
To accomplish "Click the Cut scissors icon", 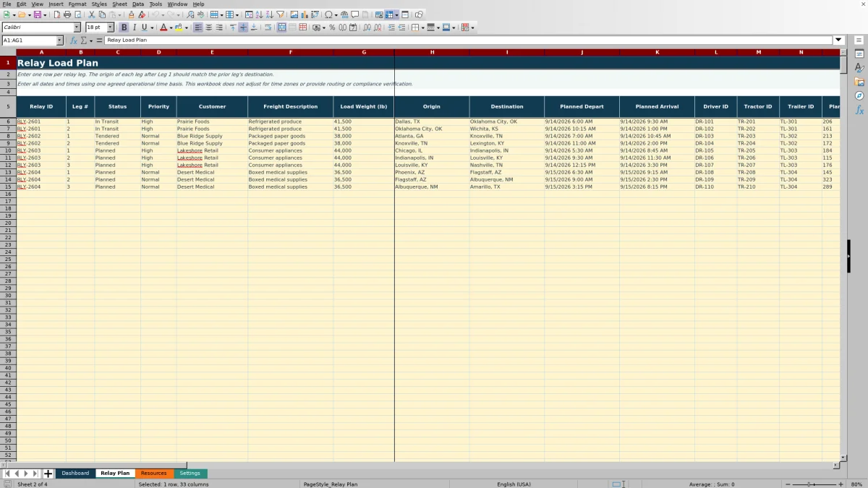I will coord(92,14).
